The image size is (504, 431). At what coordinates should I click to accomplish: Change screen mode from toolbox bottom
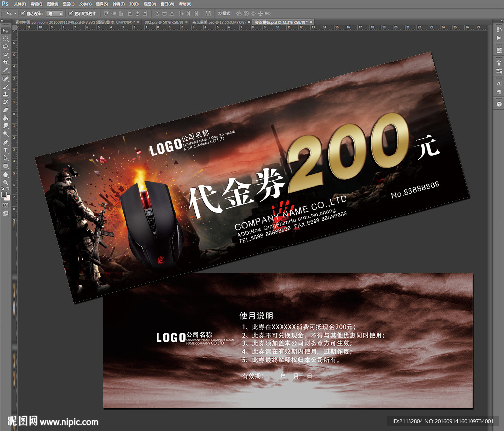point(5,213)
